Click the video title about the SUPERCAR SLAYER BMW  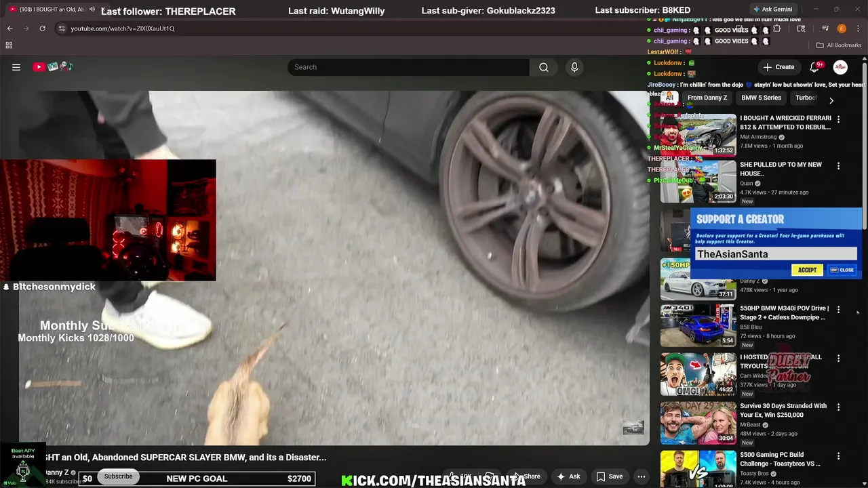point(186,457)
